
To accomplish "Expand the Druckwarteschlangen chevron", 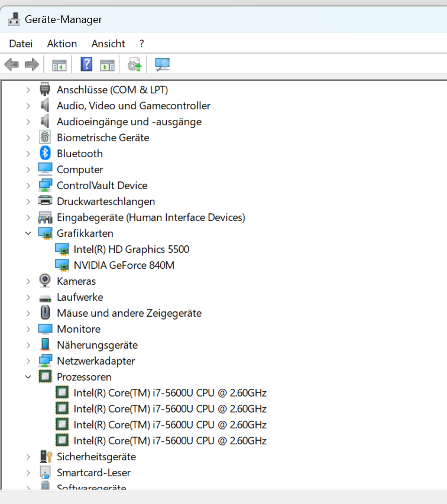I will (28, 201).
